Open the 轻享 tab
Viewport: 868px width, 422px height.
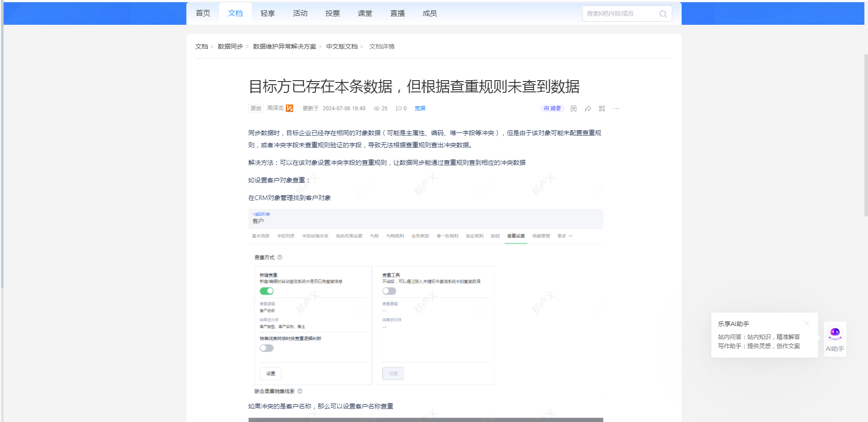(267, 14)
